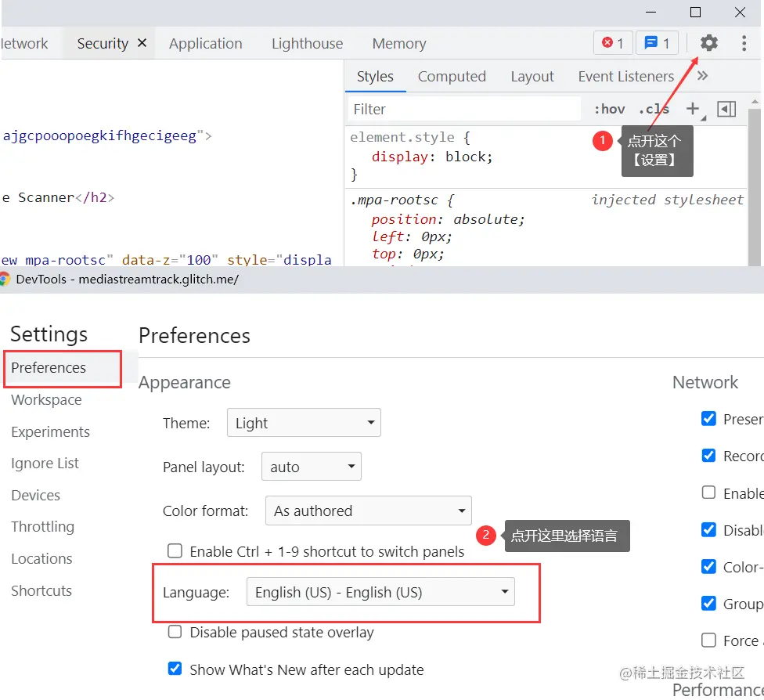Toggle the Group... network checkbox

(x=708, y=603)
